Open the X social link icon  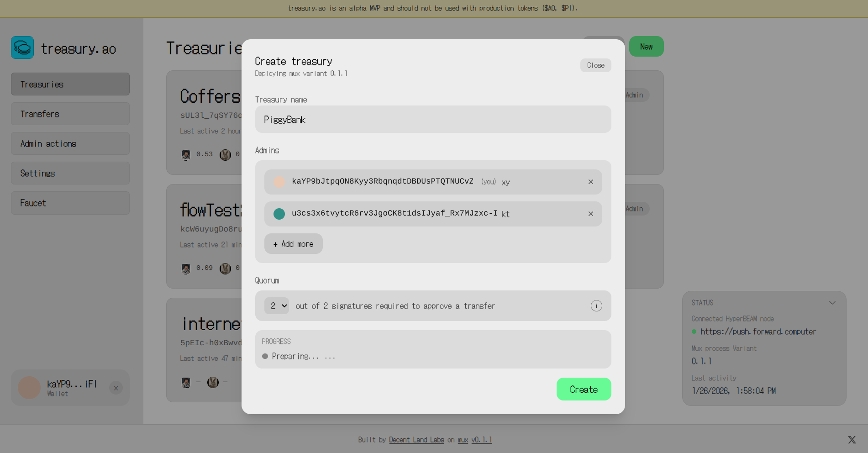click(x=852, y=440)
